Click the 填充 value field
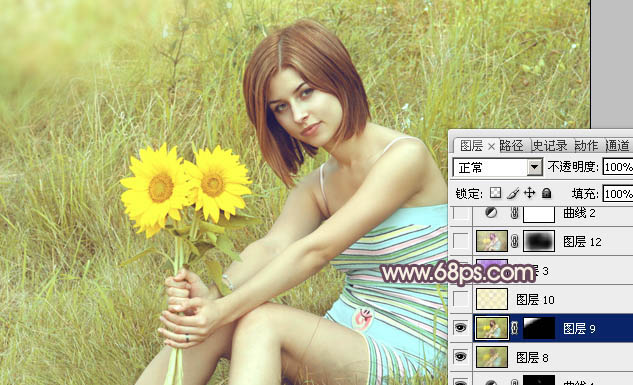The image size is (633, 385). 618,194
